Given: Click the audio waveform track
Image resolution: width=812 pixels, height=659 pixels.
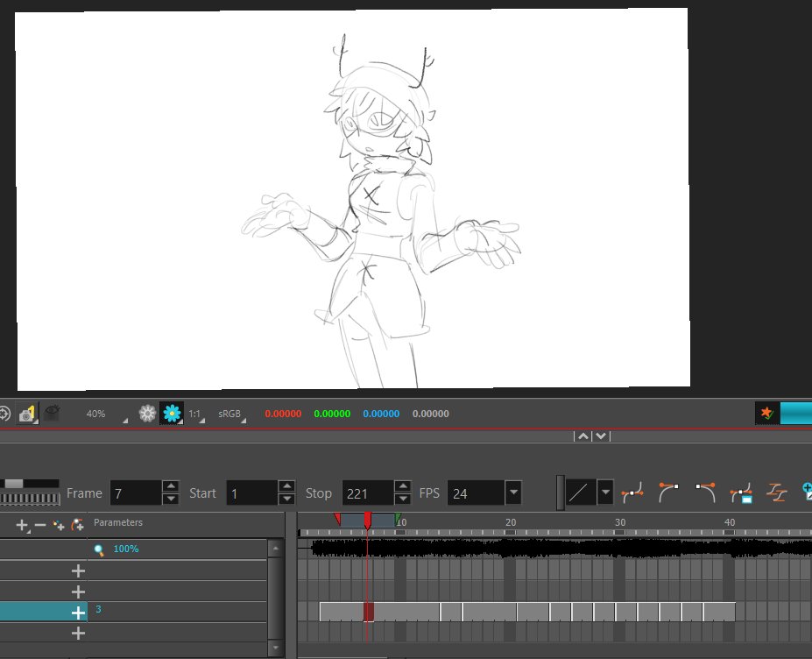Looking at the screenshot, I should point(554,548).
